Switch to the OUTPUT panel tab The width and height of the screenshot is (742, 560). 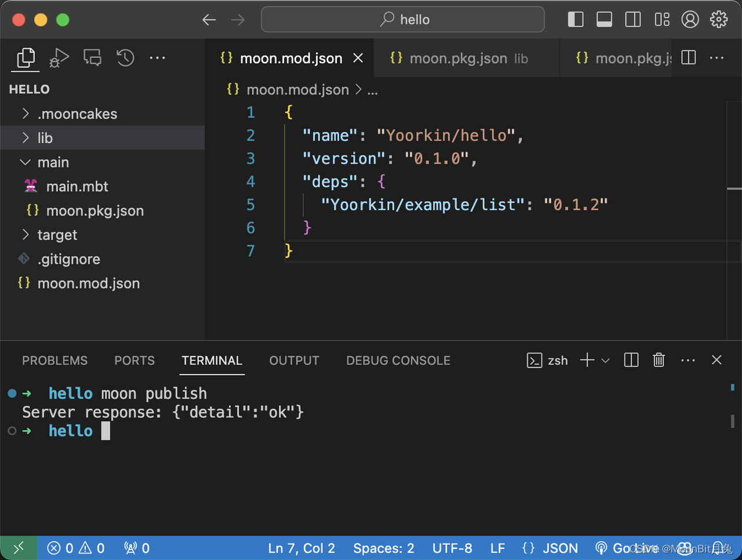(294, 361)
